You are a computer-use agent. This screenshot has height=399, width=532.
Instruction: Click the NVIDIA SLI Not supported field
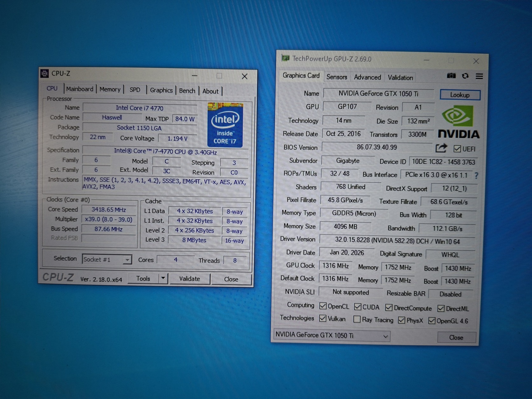(x=351, y=292)
